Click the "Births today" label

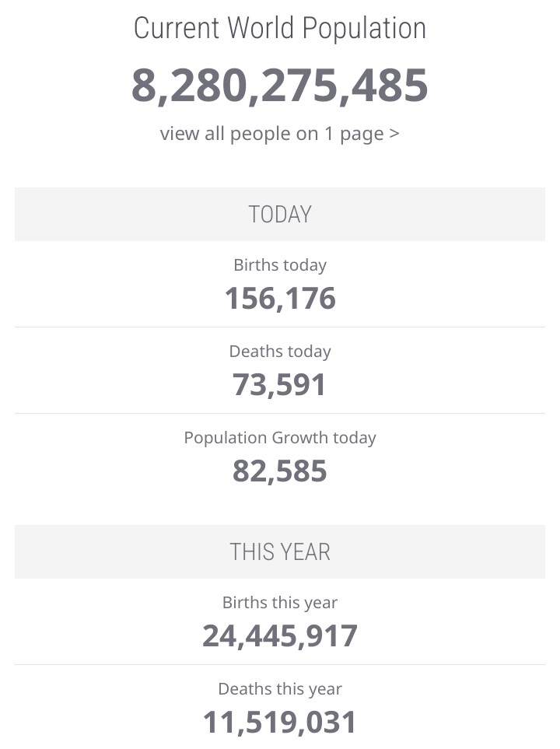(x=280, y=265)
